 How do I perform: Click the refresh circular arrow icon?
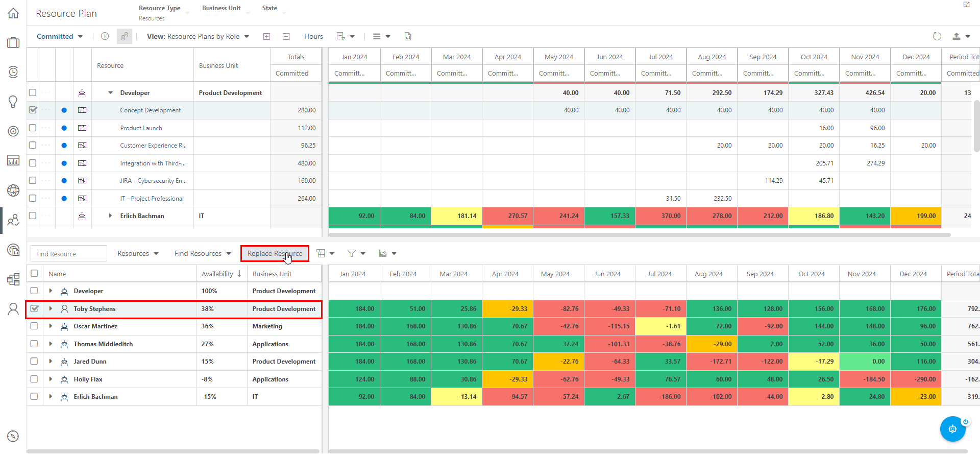tap(937, 36)
